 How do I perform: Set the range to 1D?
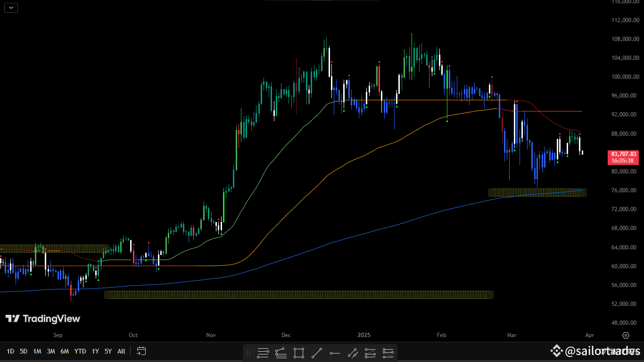[x=10, y=351]
